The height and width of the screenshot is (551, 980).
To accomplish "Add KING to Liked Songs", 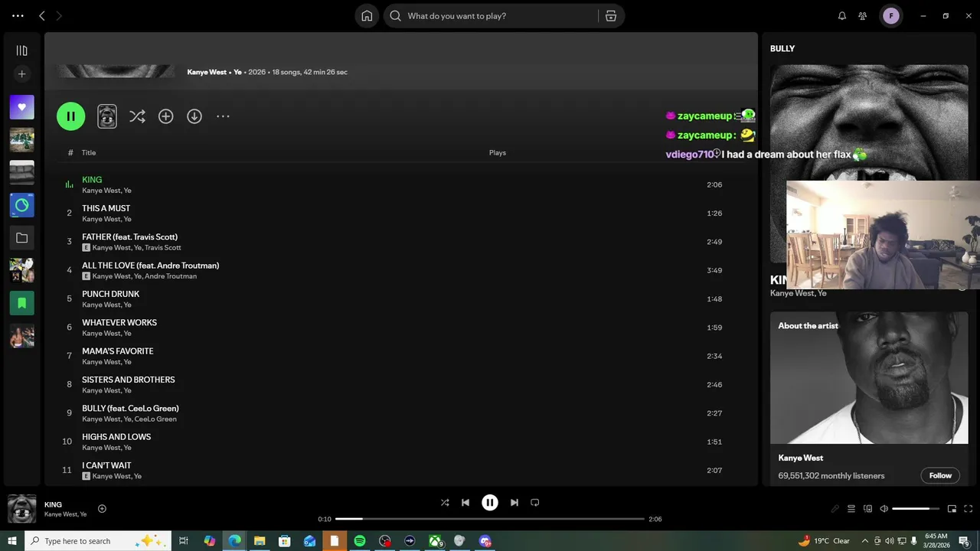I will click(x=102, y=509).
